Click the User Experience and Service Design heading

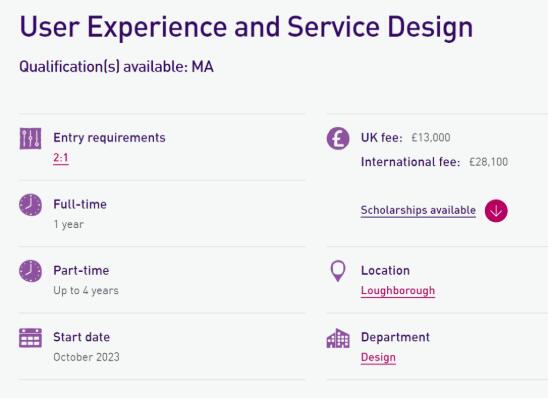tap(246, 27)
